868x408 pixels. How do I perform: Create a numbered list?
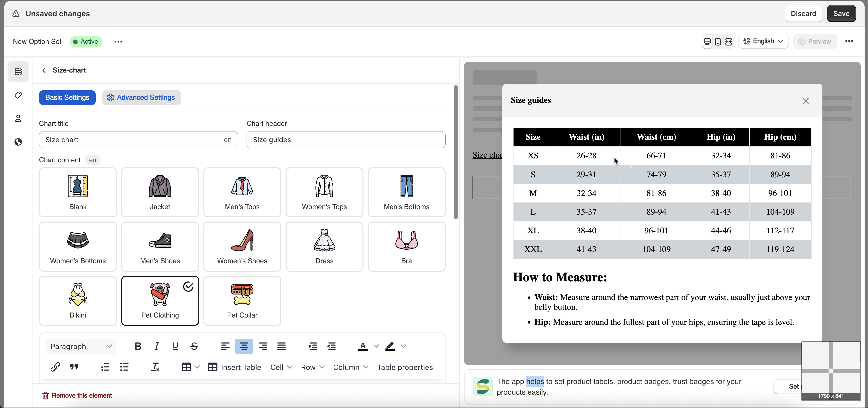[x=105, y=367]
